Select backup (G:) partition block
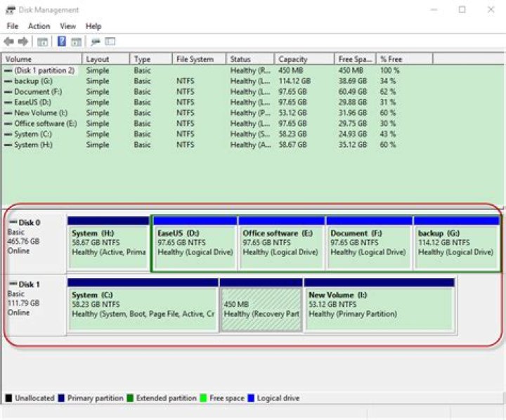The height and width of the screenshot is (420, 506). pos(457,244)
